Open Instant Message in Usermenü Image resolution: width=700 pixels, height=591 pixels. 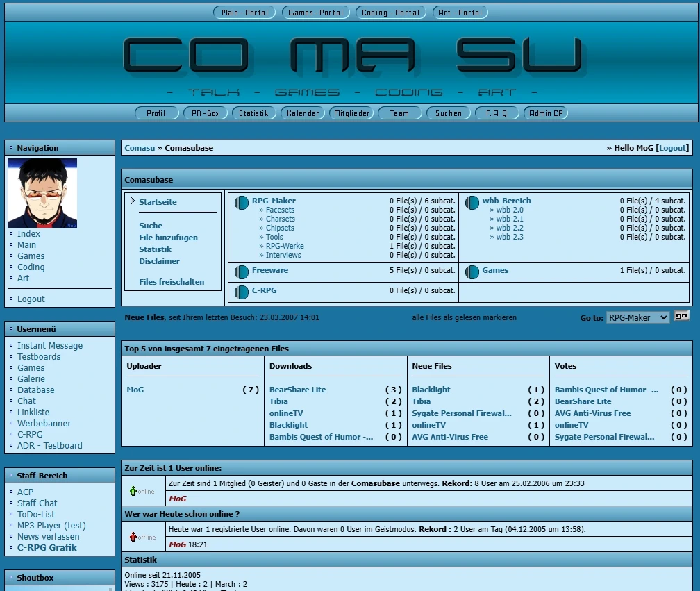50,345
